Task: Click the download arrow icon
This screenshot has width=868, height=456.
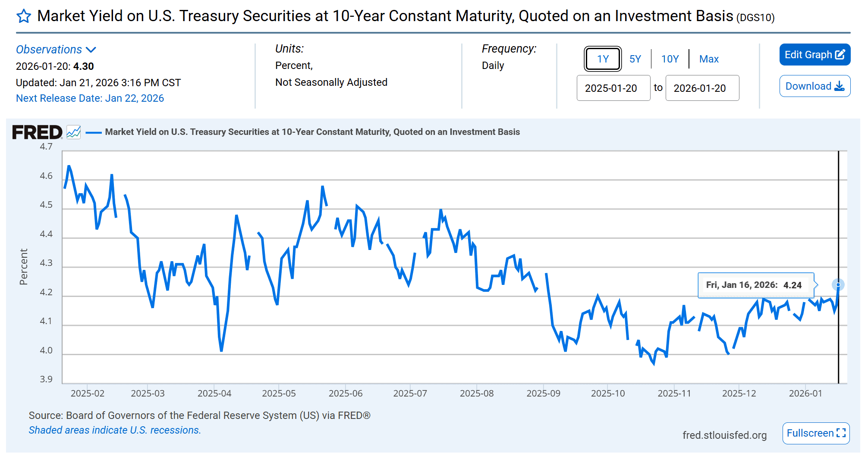Action: 840,86
